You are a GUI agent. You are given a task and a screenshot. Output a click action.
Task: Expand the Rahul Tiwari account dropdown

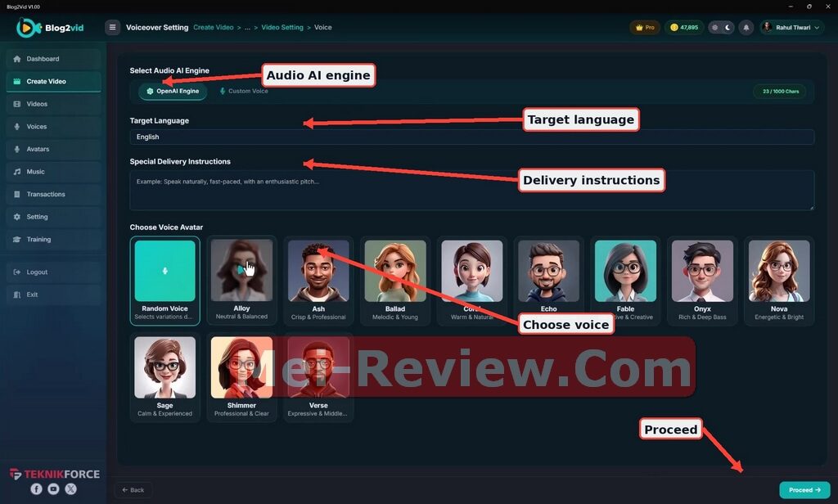point(793,27)
